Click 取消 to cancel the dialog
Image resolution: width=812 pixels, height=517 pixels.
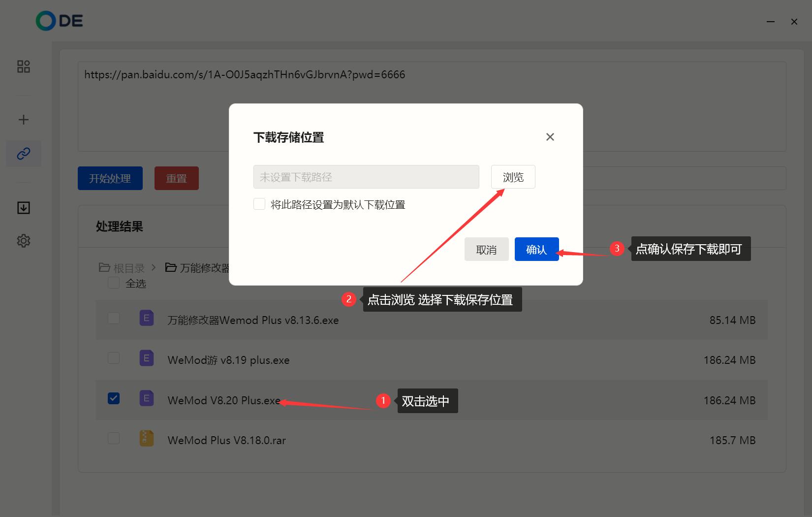tap(486, 249)
